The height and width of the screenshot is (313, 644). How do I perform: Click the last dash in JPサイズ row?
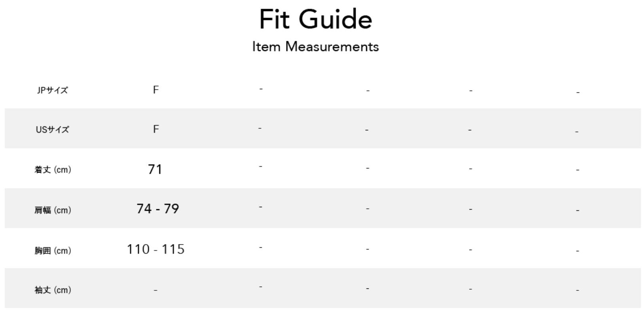pyautogui.click(x=578, y=93)
